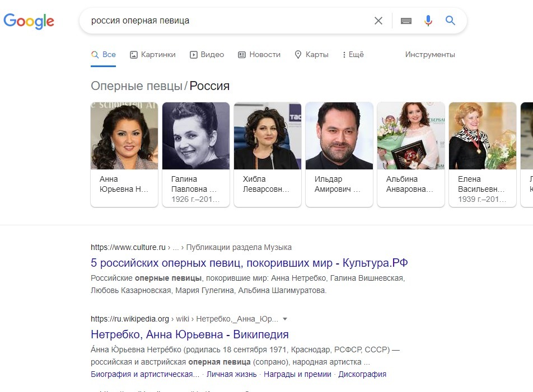Start voice search with microphone icon
Image resolution: width=533 pixels, height=392 pixels.
428,21
